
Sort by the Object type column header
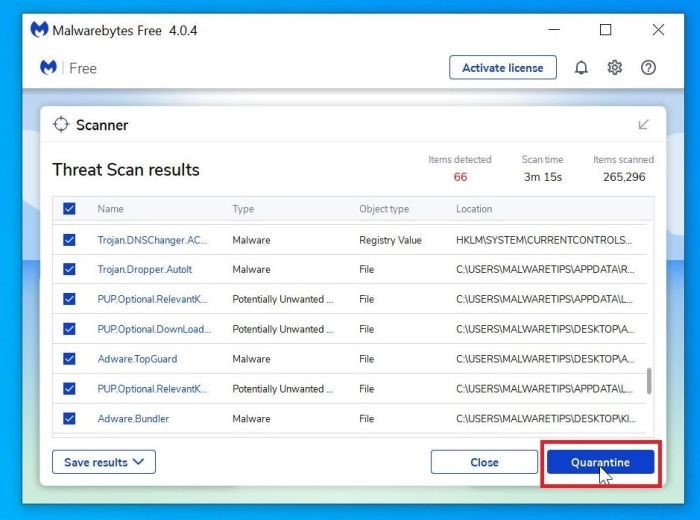[384, 209]
